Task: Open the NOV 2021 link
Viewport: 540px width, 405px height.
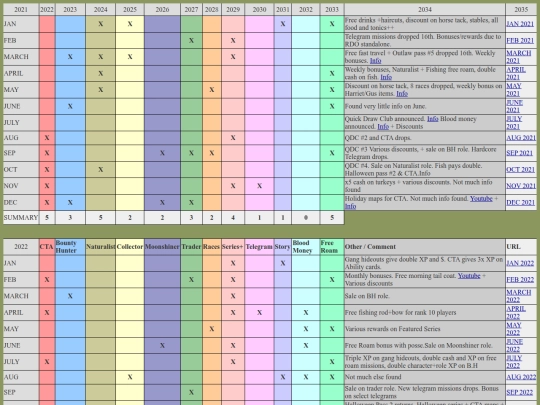Action: click(521, 186)
